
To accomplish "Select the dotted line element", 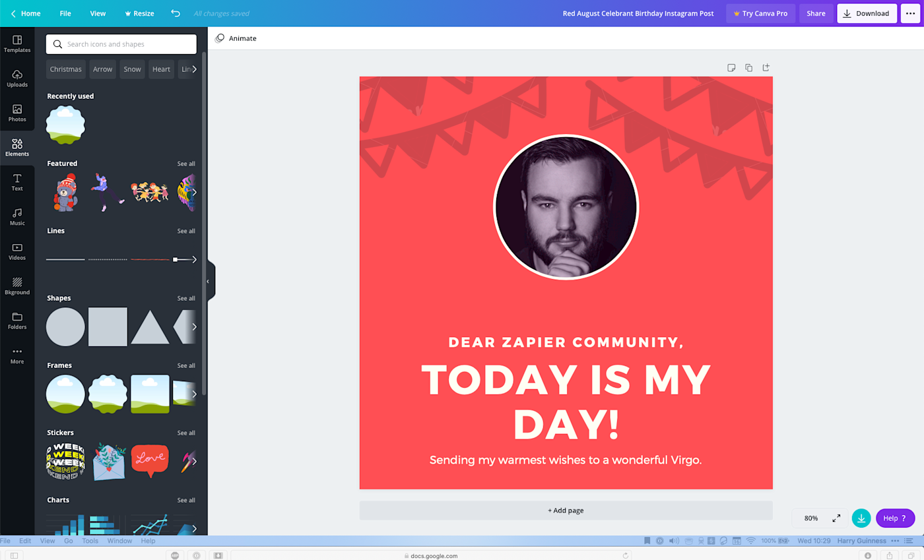I will pos(108,259).
